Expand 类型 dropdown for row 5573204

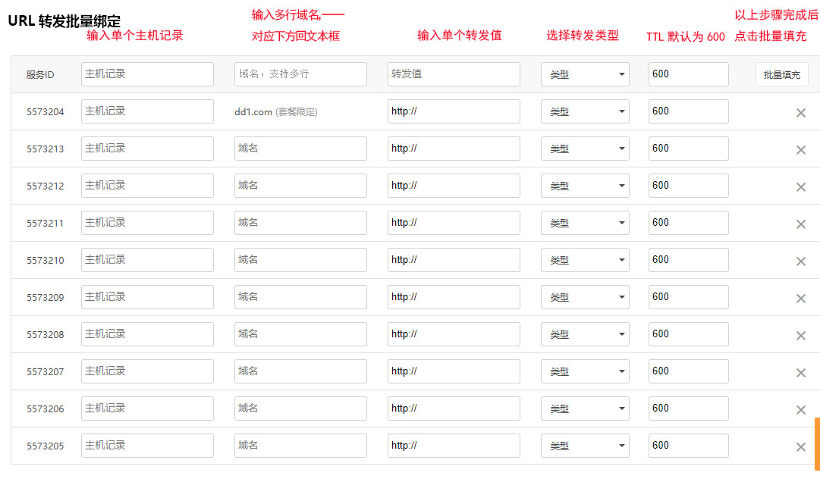tap(585, 111)
